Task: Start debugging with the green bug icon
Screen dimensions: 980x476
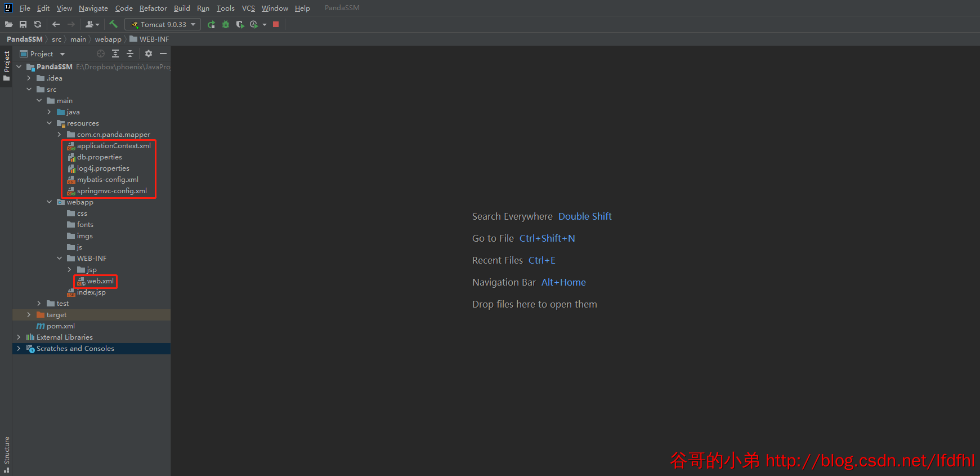Action: click(226, 24)
